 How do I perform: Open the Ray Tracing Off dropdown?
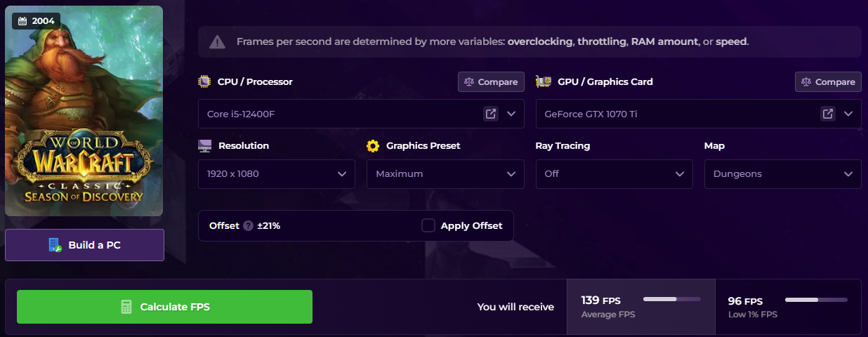click(x=613, y=174)
